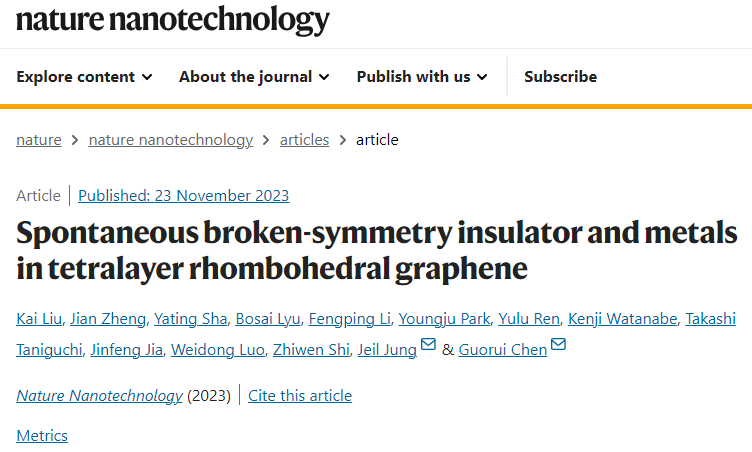
Task: Click the email envelope icon beside Jeil Jung
Action: point(428,344)
